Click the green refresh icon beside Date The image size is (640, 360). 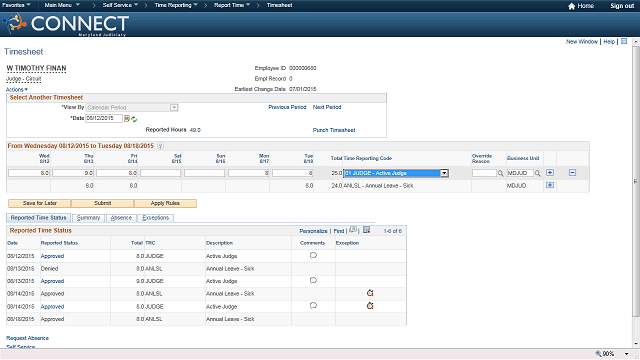click(x=134, y=119)
